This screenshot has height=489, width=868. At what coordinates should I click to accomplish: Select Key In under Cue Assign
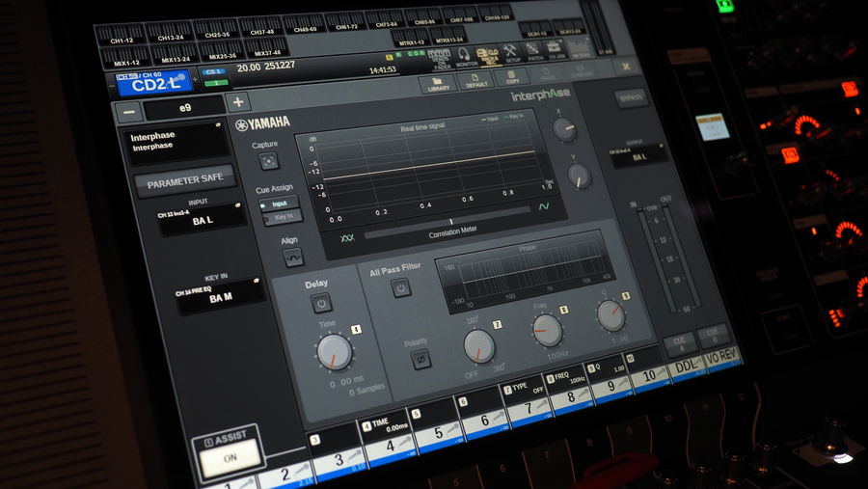(x=284, y=217)
